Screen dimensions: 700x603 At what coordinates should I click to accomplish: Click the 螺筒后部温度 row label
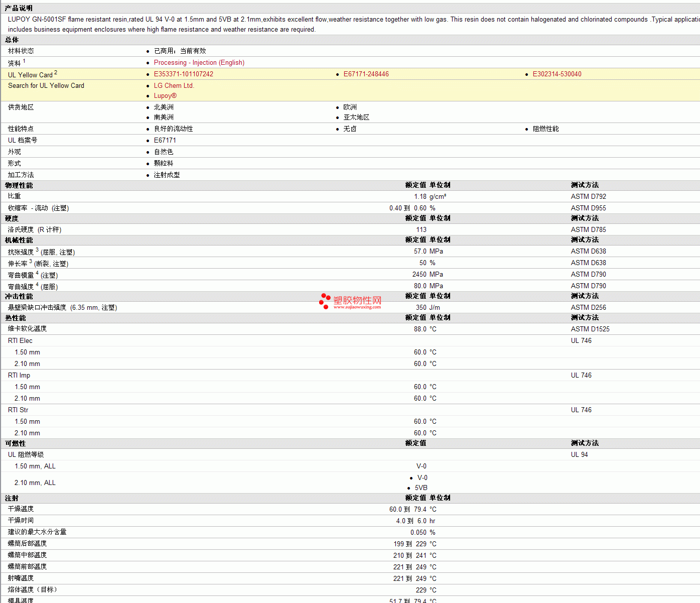click(x=28, y=544)
